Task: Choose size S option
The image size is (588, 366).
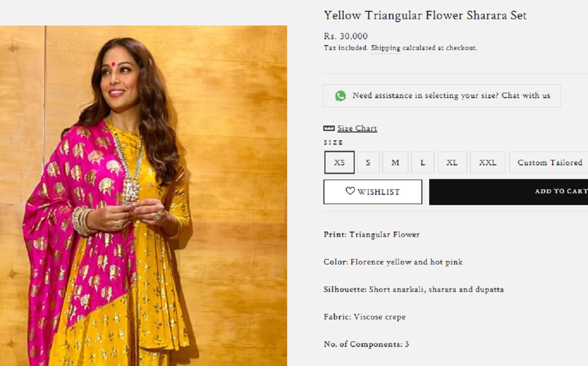Action: [368, 162]
